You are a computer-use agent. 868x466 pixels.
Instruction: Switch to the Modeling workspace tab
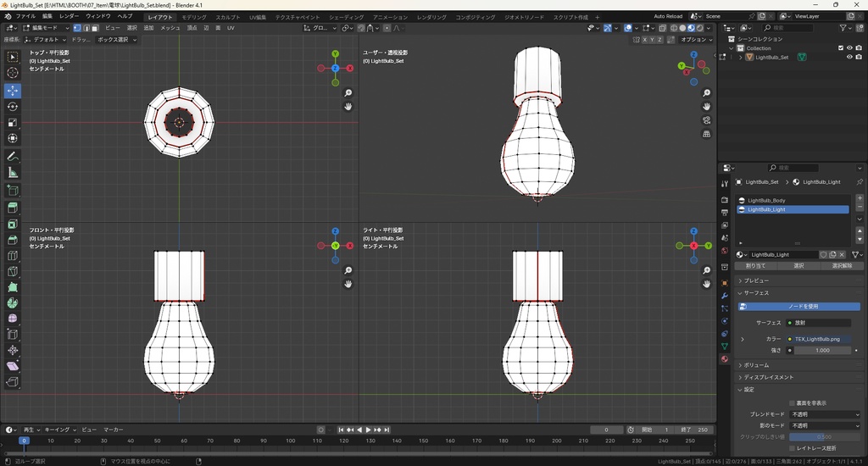[194, 17]
